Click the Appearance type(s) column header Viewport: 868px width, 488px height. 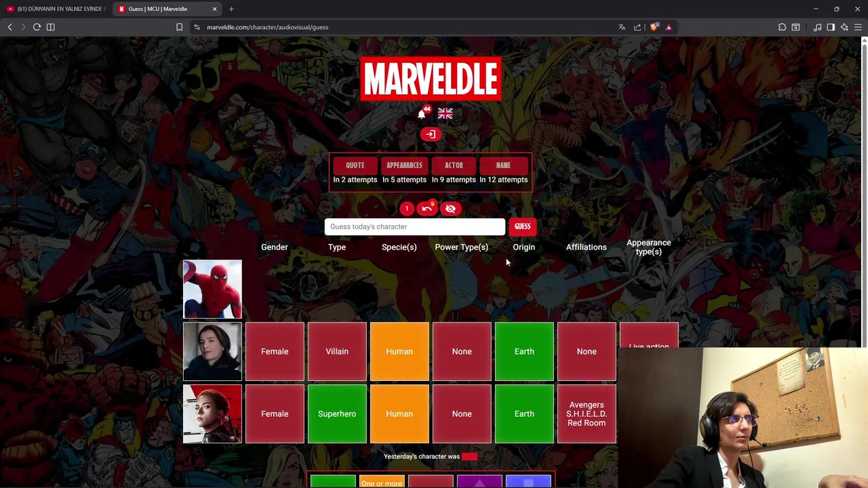point(649,247)
